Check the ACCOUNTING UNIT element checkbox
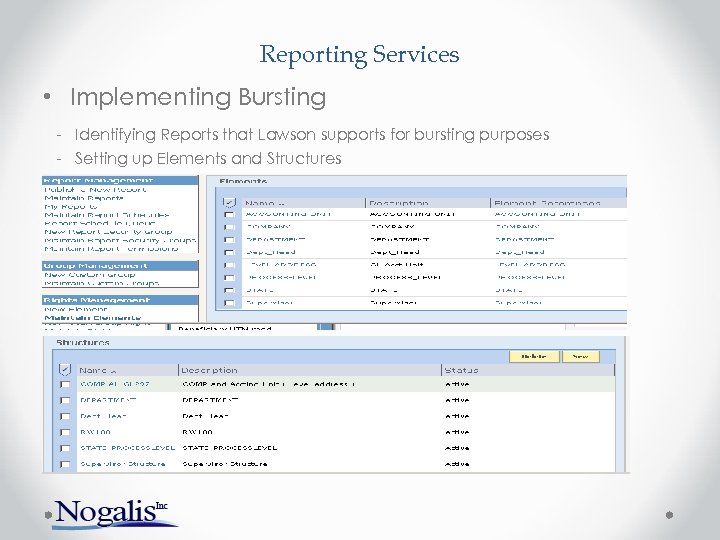 click(229, 214)
